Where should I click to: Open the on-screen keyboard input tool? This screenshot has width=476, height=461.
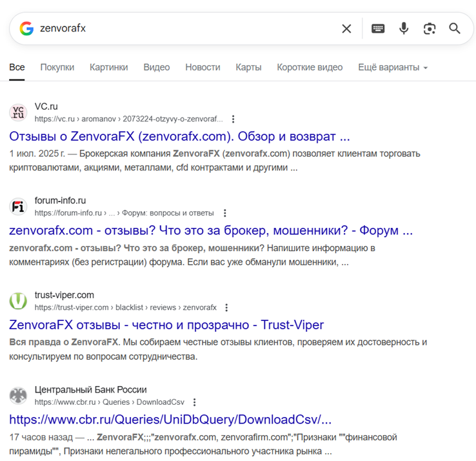(378, 28)
